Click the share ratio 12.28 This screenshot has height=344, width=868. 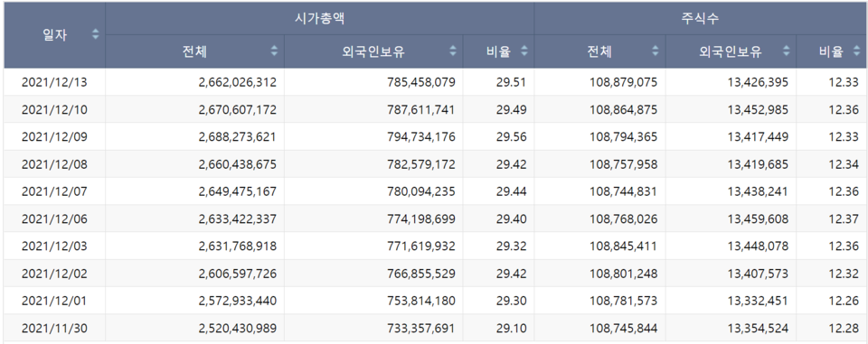(x=844, y=329)
